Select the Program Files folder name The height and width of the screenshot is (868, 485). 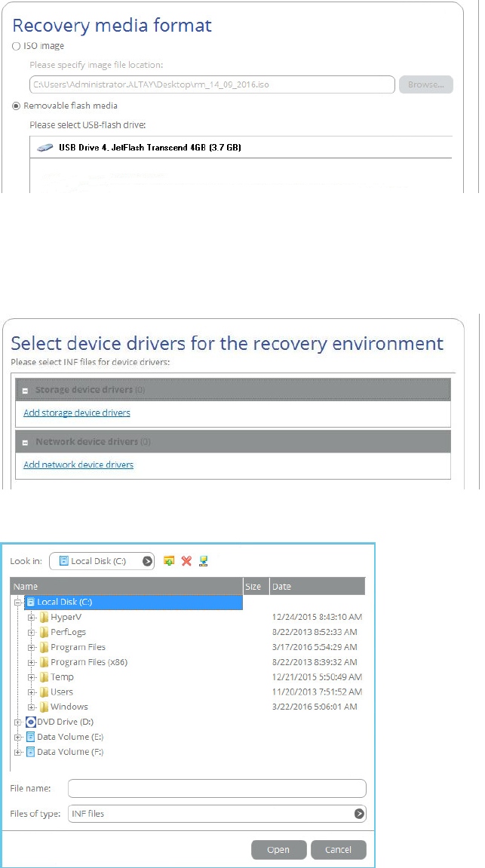pos(78,646)
